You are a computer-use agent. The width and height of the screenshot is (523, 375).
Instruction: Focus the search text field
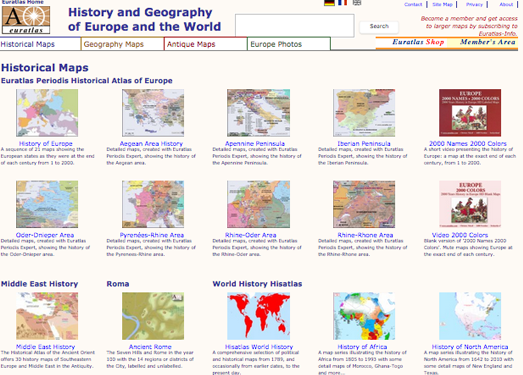click(x=295, y=25)
